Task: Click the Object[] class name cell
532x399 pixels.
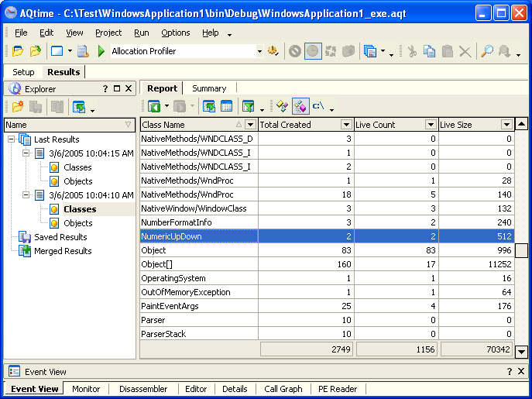Action: click(199, 264)
